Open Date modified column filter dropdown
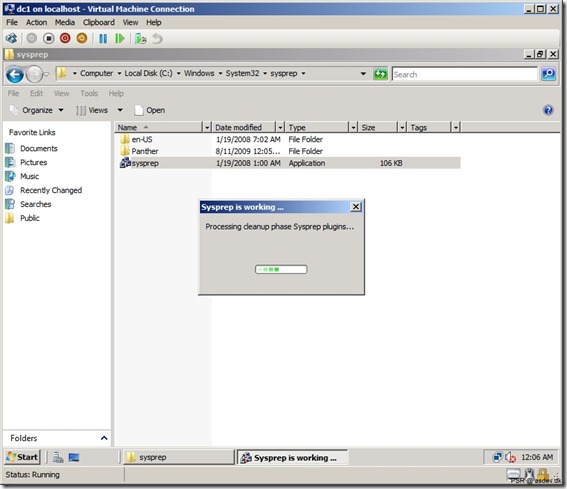Screen dimensions: 567x489 (280, 127)
